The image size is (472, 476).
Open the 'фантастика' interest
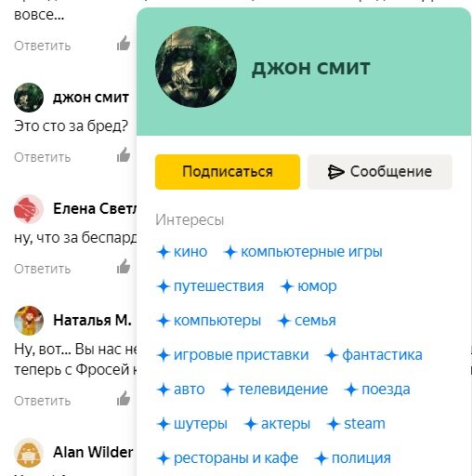374,355
